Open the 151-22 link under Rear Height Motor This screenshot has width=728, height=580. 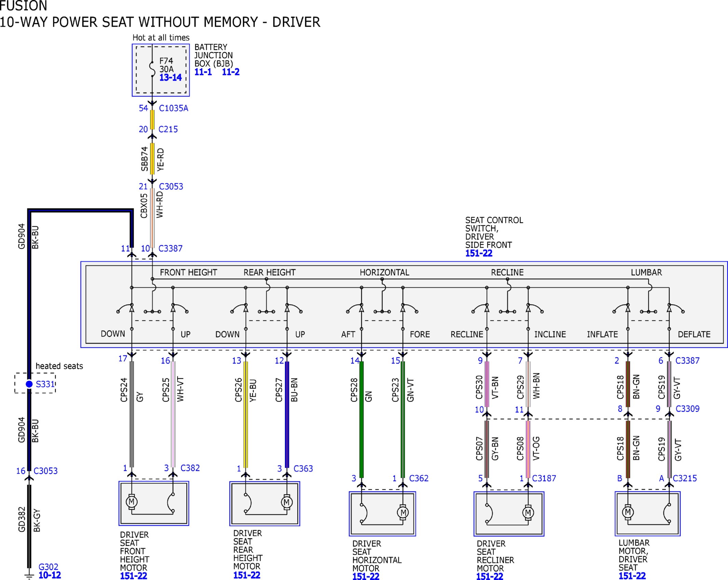pos(247,575)
